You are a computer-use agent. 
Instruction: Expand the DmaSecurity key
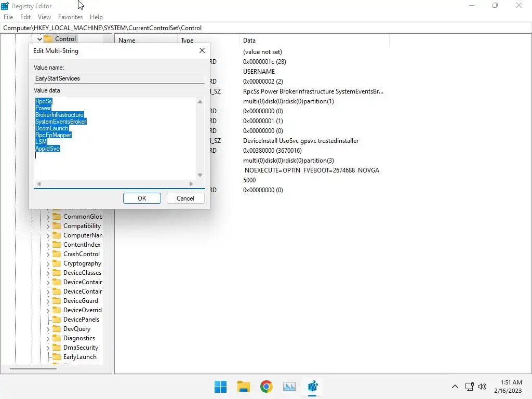pyautogui.click(x=48, y=348)
